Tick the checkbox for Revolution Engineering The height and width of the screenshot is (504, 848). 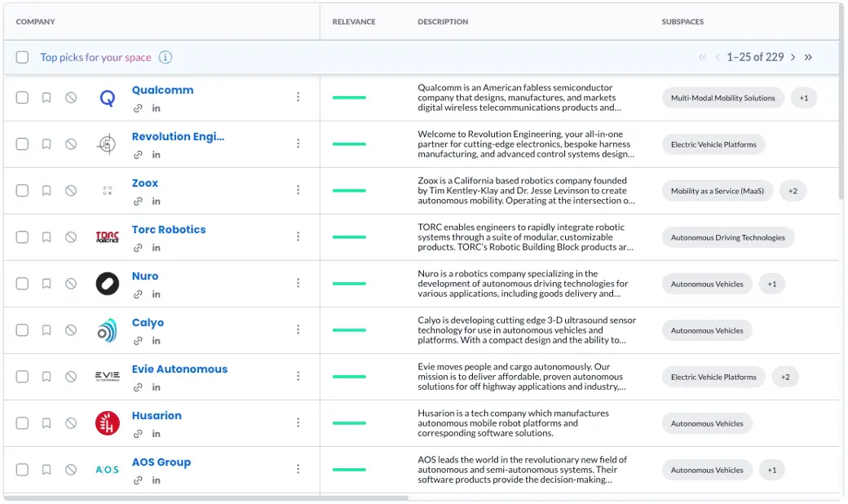22,144
